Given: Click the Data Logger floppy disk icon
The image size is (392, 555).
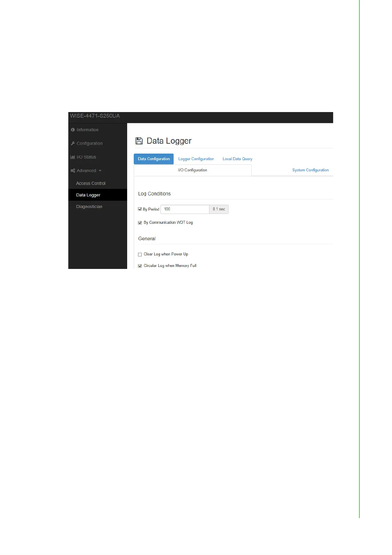Looking at the screenshot, I should (139, 141).
